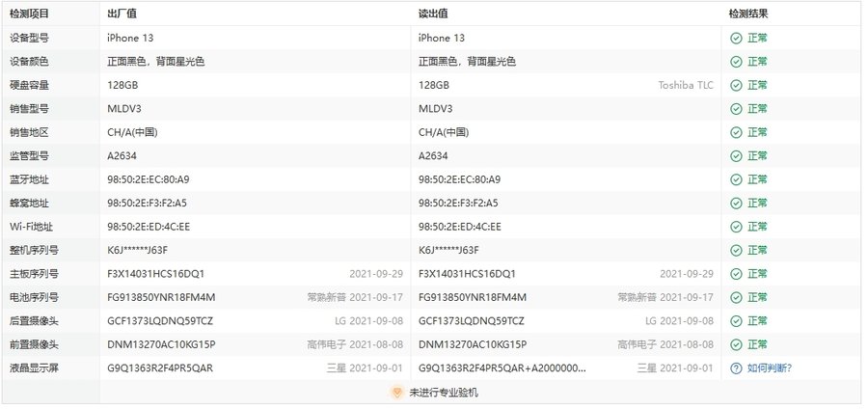The width and height of the screenshot is (868, 409).
Task: Click the 出厂值 column header
Action: (x=122, y=14)
